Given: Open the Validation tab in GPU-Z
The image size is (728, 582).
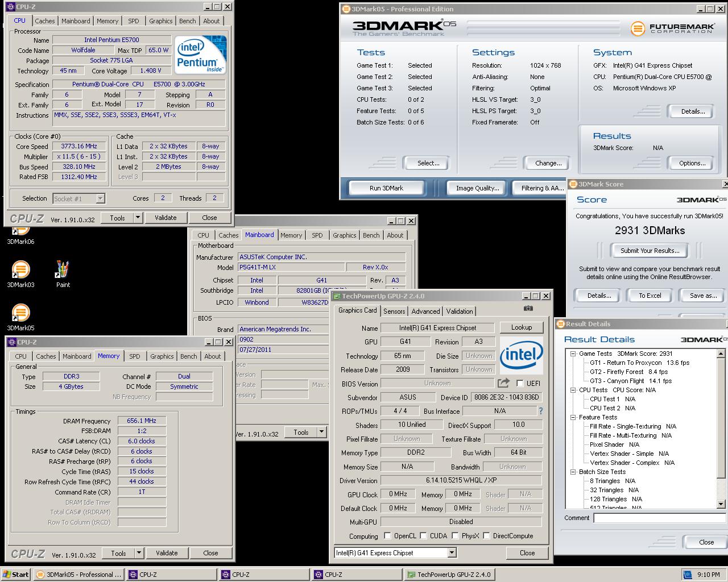Looking at the screenshot, I should pyautogui.click(x=460, y=311).
